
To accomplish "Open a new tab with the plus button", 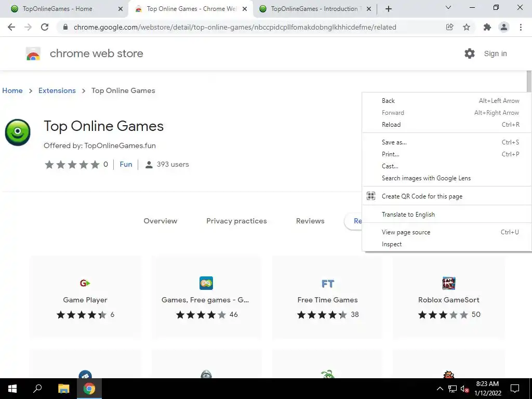I will click(389, 9).
